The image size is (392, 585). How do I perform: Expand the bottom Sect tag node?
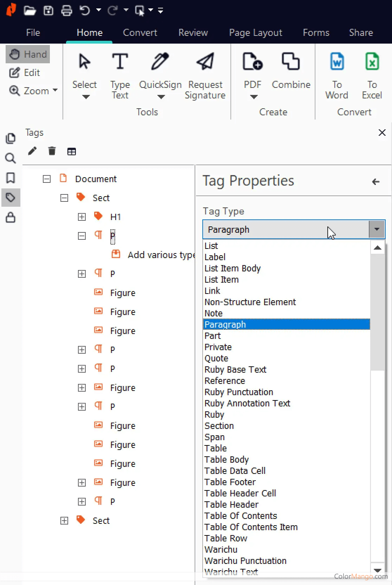tap(64, 521)
